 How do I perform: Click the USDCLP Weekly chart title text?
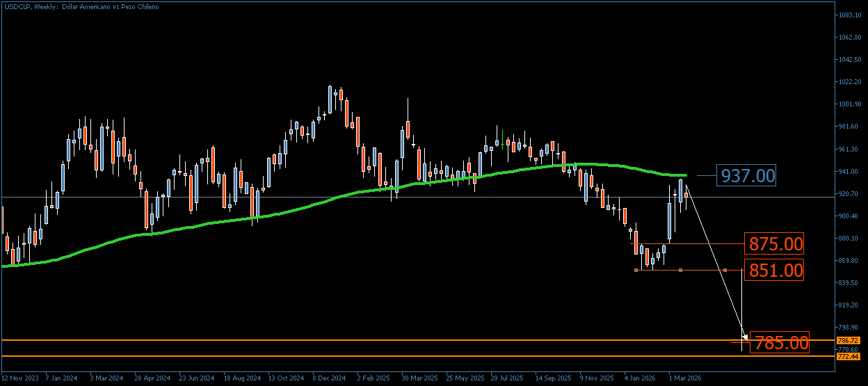pos(81,6)
